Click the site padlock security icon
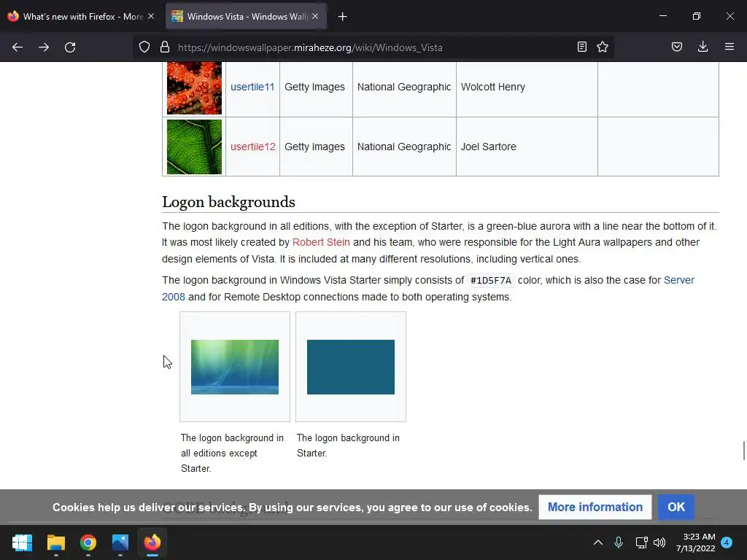Viewport: 747px width, 560px height. tap(165, 47)
